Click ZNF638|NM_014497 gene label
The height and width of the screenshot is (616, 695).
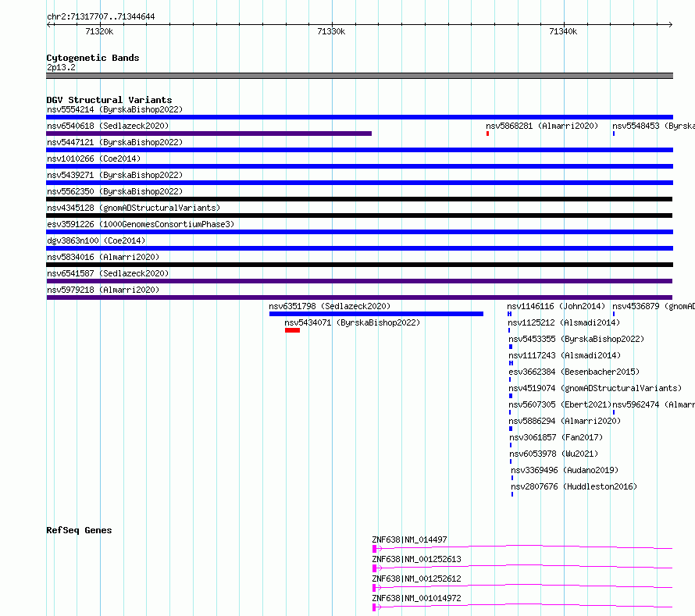(409, 539)
